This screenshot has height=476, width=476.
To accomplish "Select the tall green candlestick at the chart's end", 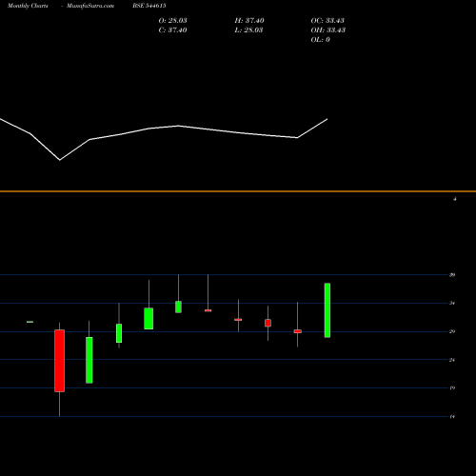I will 327,310.
